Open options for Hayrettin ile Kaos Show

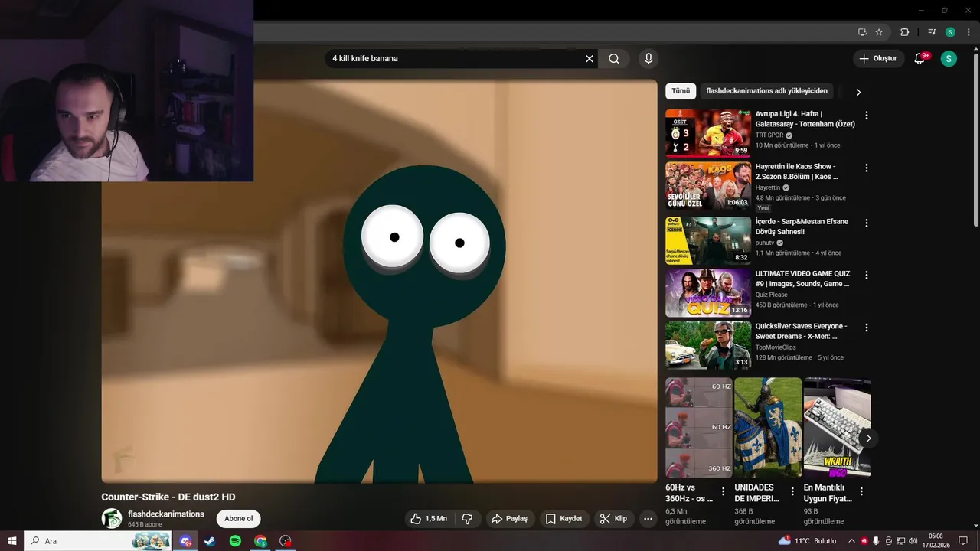coord(867,168)
